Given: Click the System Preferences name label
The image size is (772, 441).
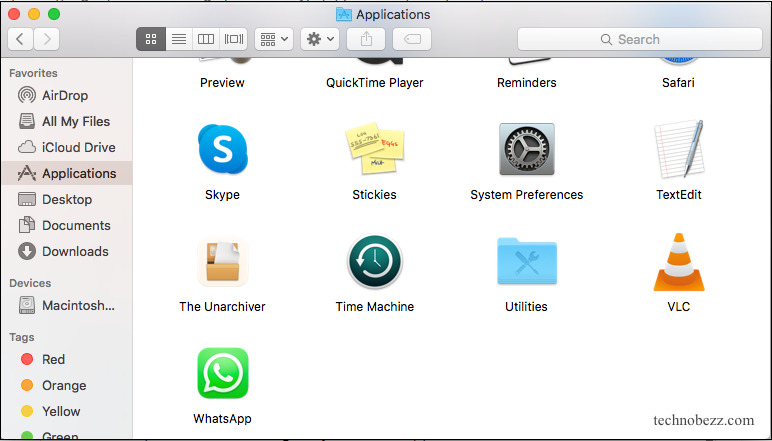Looking at the screenshot, I should (x=526, y=194).
